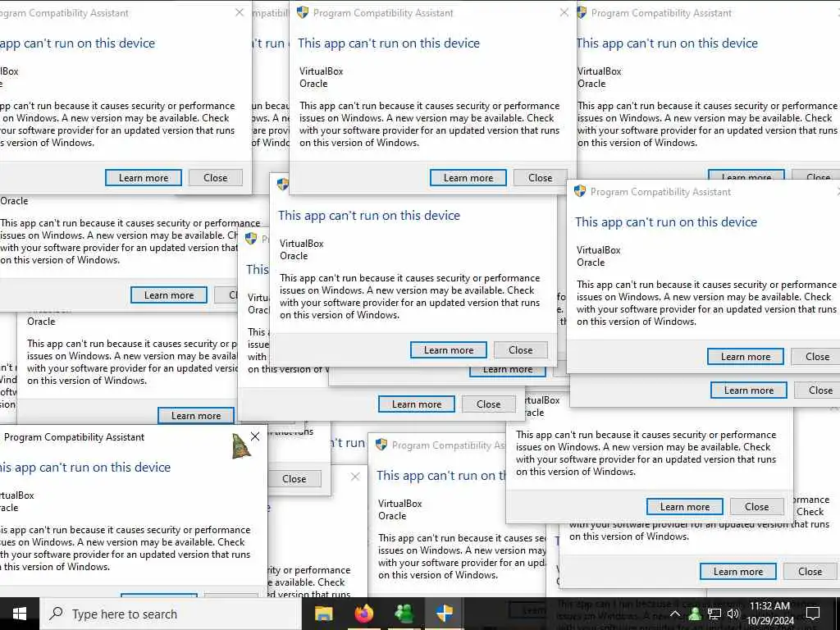Image resolution: width=840 pixels, height=630 pixels.
Task: Click 'VirtualBox' text in the middle-right front dialog
Action: point(598,250)
